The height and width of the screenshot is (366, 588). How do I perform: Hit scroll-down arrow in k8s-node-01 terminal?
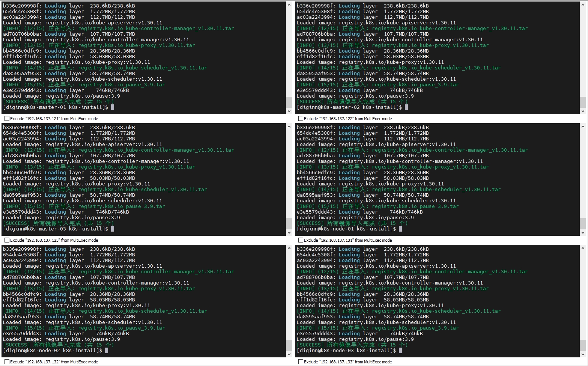point(583,232)
